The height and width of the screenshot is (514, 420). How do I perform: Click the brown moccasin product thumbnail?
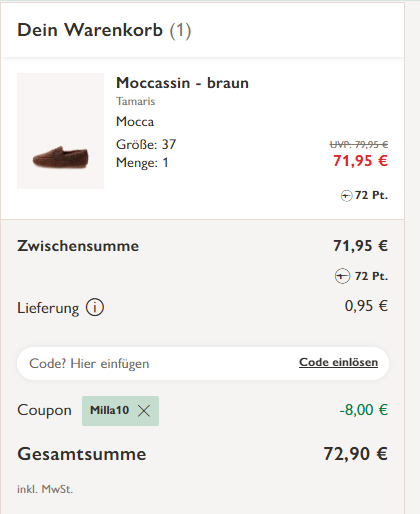pyautogui.click(x=60, y=131)
